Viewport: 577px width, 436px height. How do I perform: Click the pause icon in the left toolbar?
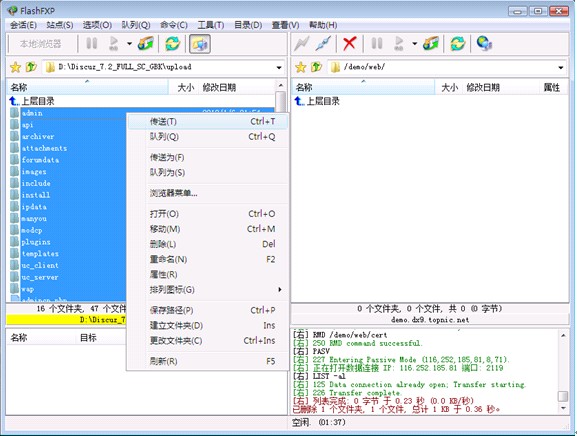coord(92,44)
